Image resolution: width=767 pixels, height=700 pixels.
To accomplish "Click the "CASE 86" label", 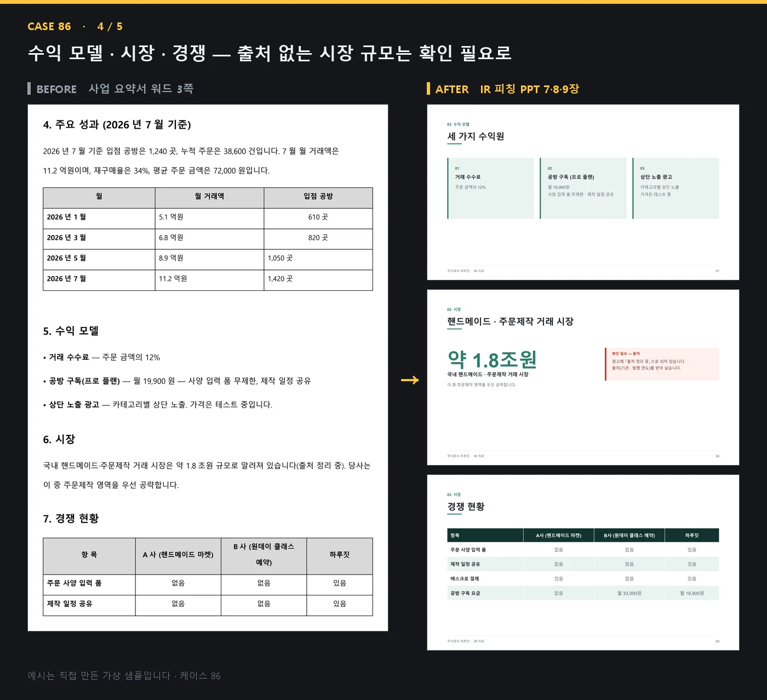I will [x=49, y=26].
